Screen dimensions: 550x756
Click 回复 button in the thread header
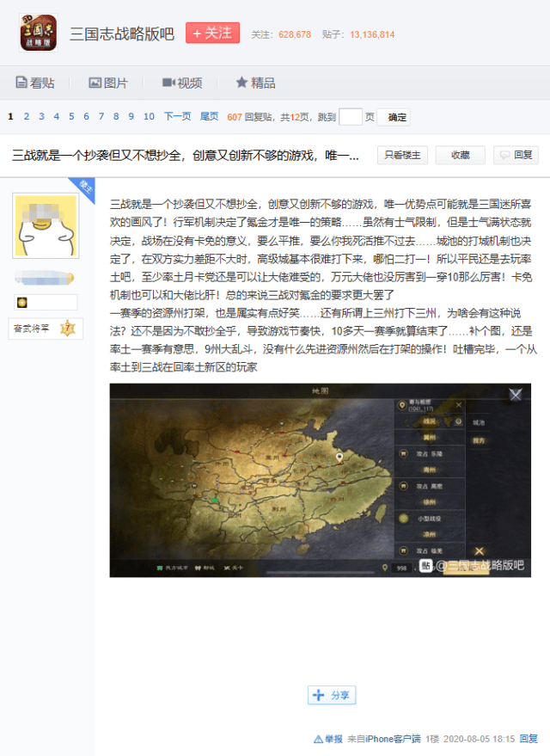point(516,156)
